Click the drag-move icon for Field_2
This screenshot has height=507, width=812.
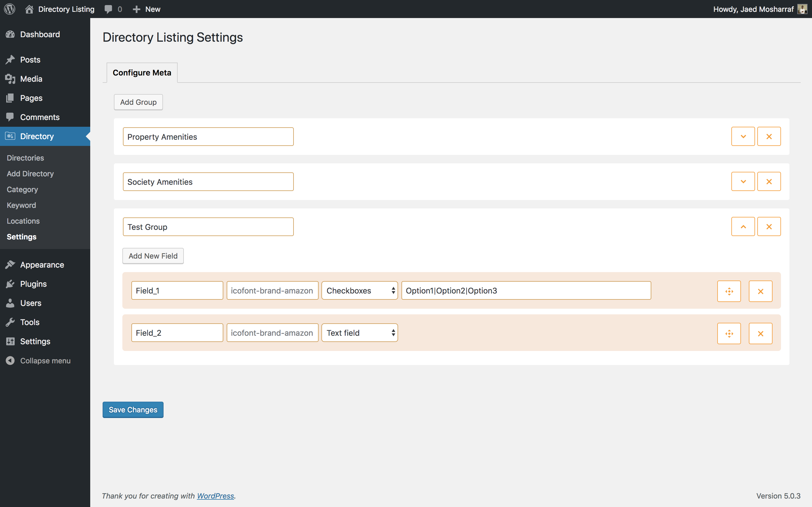[x=729, y=333]
